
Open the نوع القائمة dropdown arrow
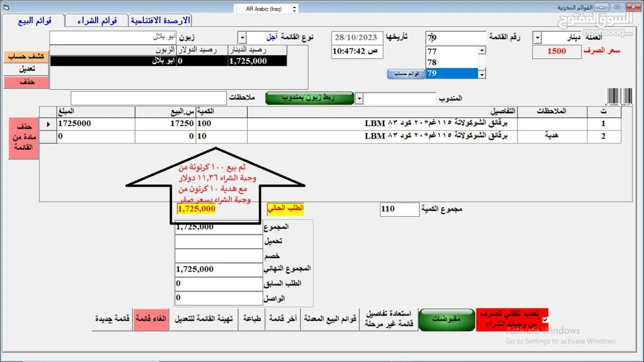[242, 38]
